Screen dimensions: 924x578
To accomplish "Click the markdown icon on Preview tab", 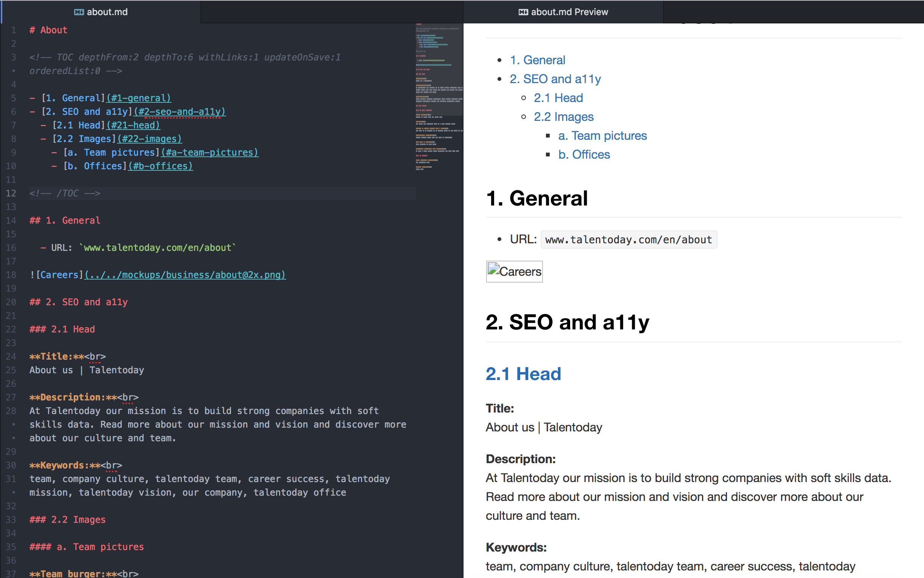I will click(523, 12).
